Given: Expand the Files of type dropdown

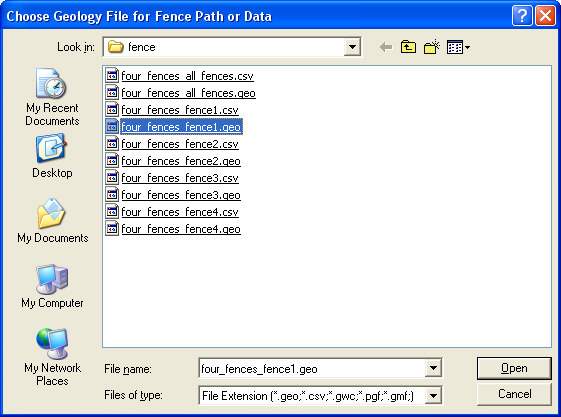Looking at the screenshot, I should [433, 396].
